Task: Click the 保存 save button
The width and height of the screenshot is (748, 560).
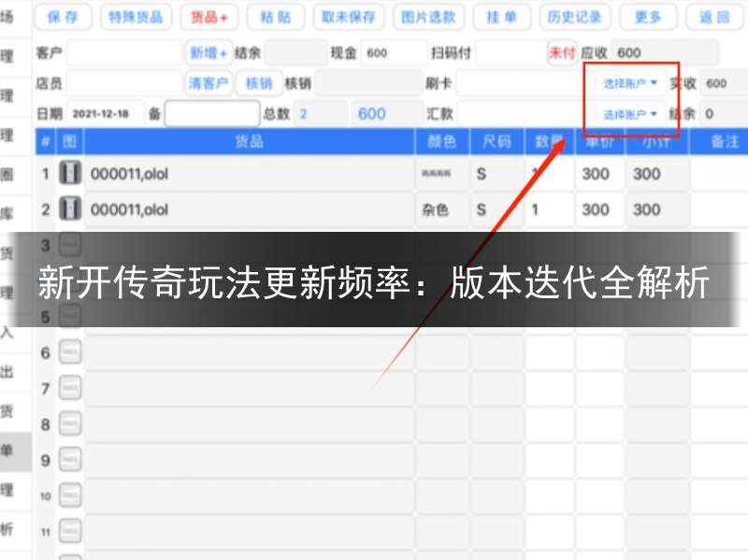Action: (63, 16)
